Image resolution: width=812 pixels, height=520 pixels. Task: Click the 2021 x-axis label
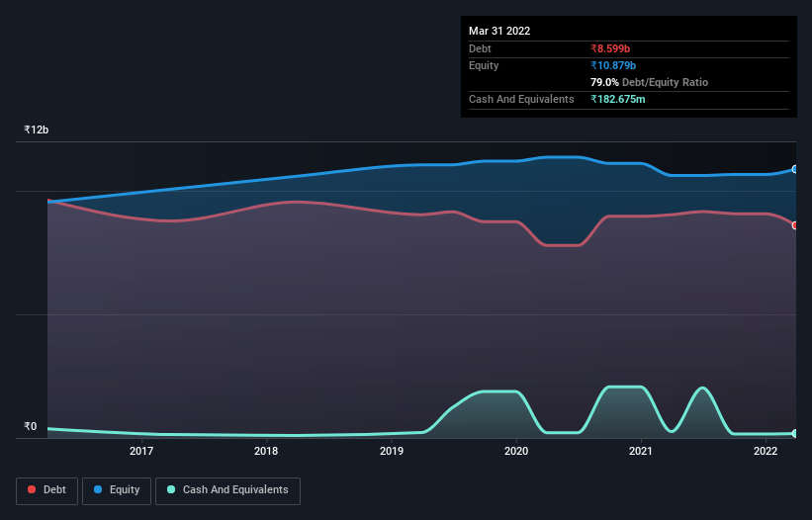(x=641, y=451)
